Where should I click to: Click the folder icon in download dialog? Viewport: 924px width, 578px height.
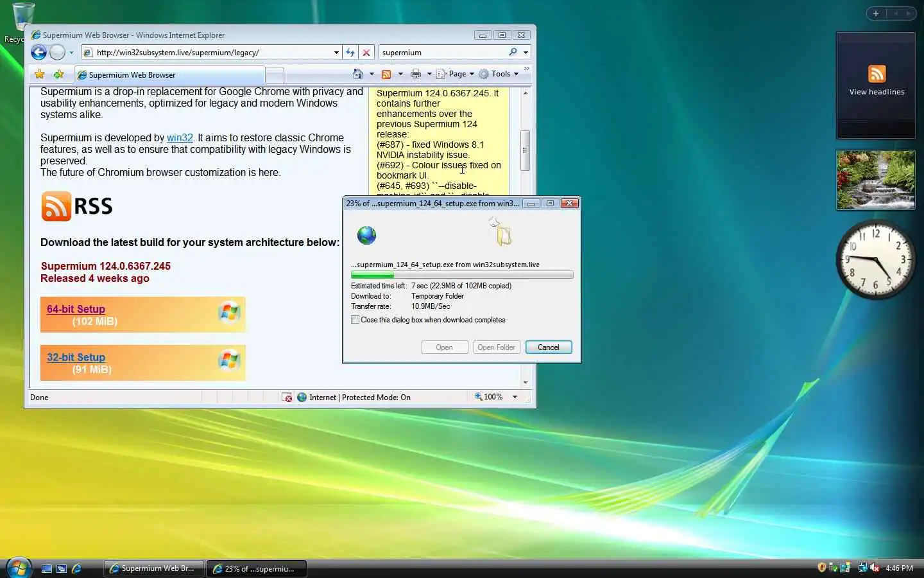point(504,236)
